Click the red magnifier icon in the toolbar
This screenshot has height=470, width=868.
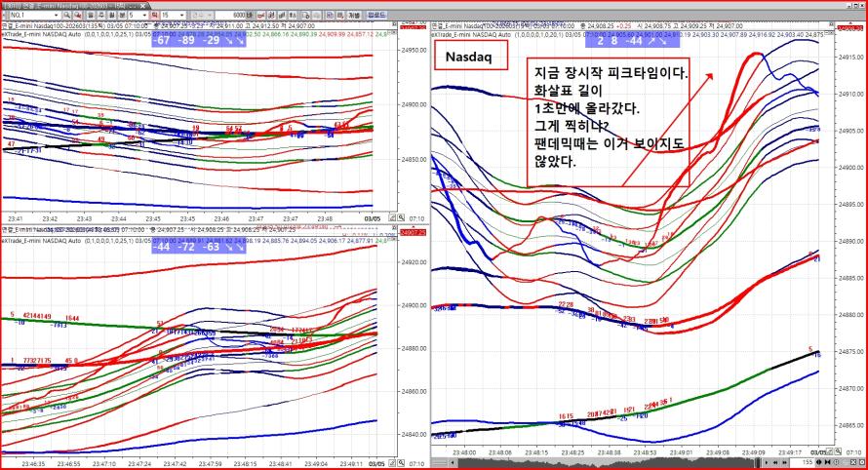click(78, 15)
